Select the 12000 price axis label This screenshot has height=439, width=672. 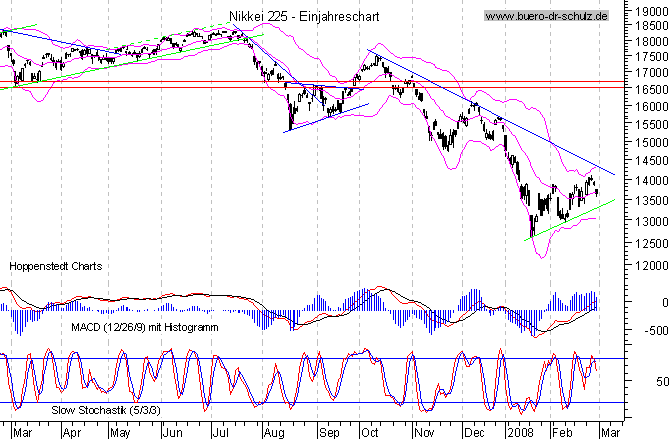point(648,265)
